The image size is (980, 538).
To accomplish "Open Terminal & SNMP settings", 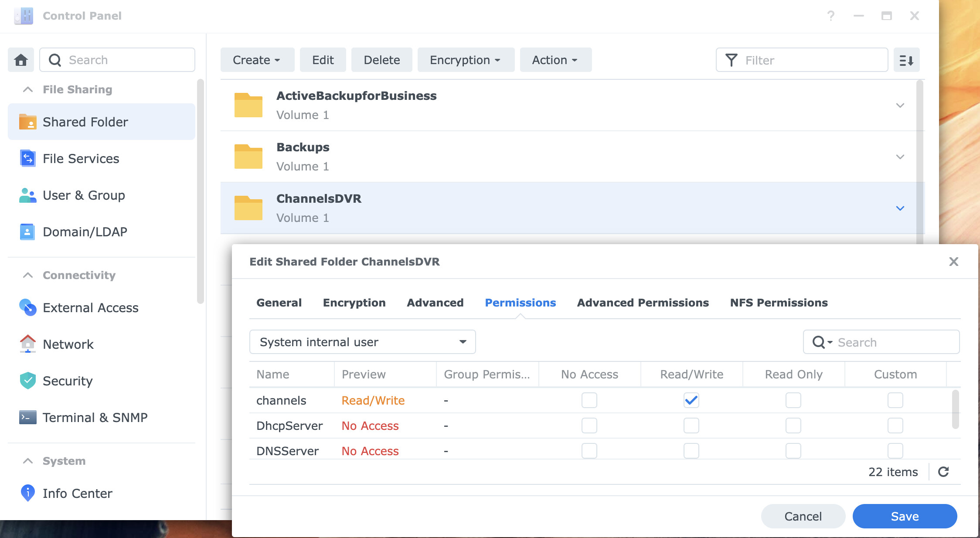I will [27, 417].
